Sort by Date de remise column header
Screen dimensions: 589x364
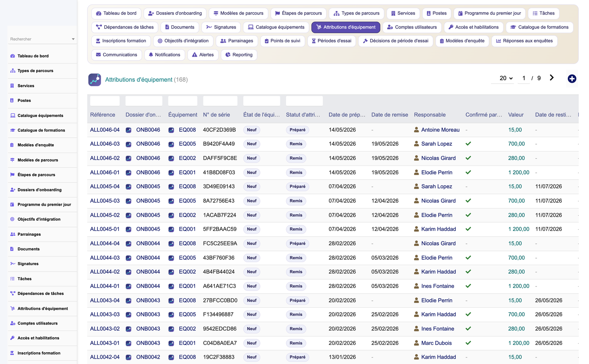click(390, 115)
